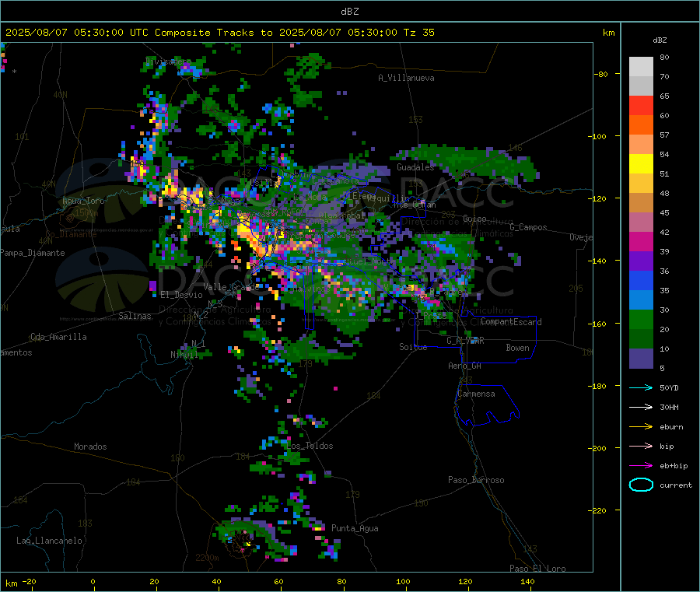Click the white 30HM arrow in legend
The height and width of the screenshot is (592, 700).
641,407
